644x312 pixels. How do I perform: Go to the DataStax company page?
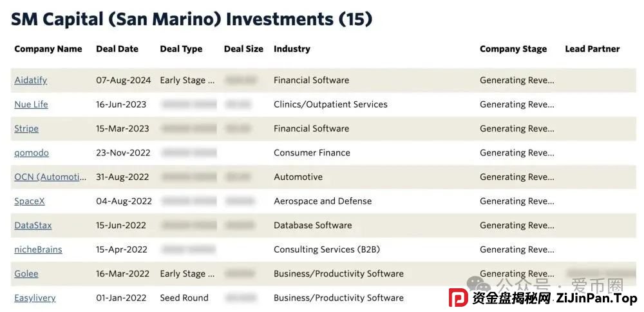click(x=33, y=226)
